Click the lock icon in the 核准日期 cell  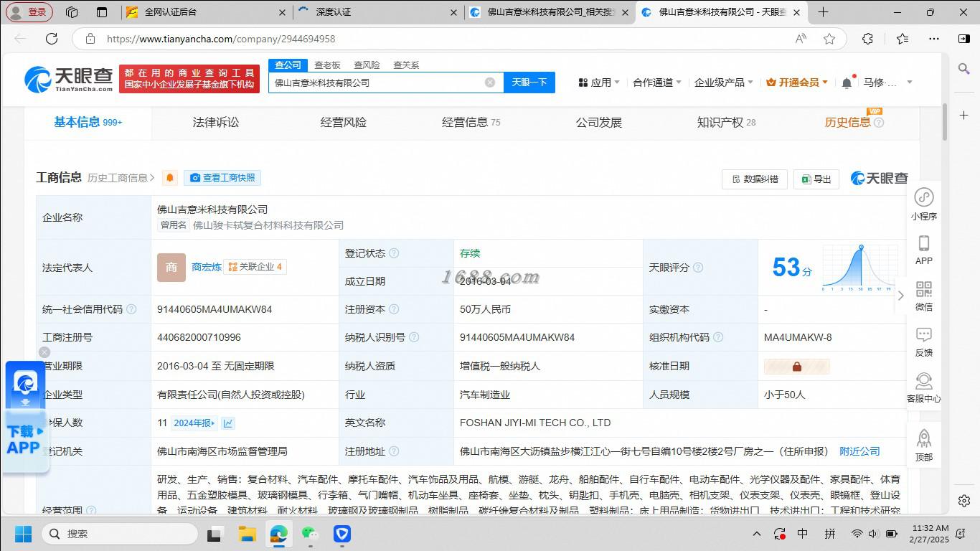(796, 367)
